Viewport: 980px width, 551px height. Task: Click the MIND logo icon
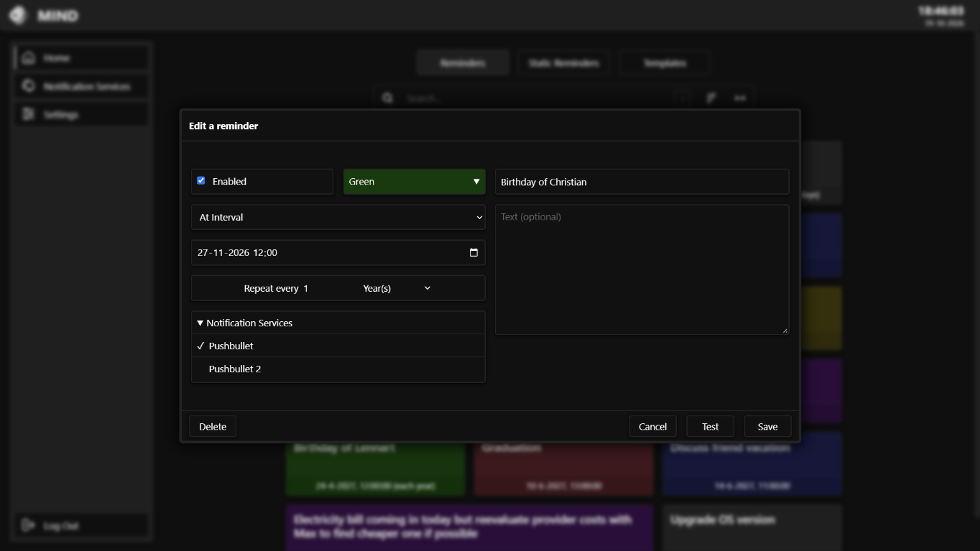pos(18,15)
